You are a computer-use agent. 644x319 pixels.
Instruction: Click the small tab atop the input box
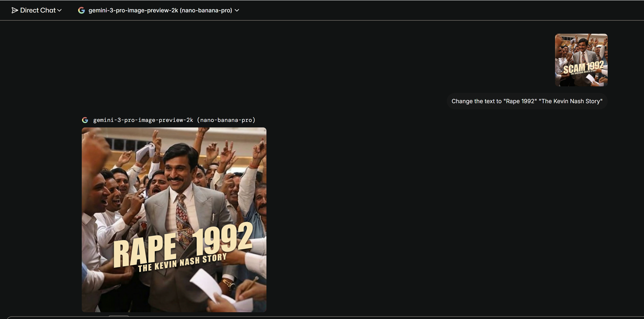(119, 316)
